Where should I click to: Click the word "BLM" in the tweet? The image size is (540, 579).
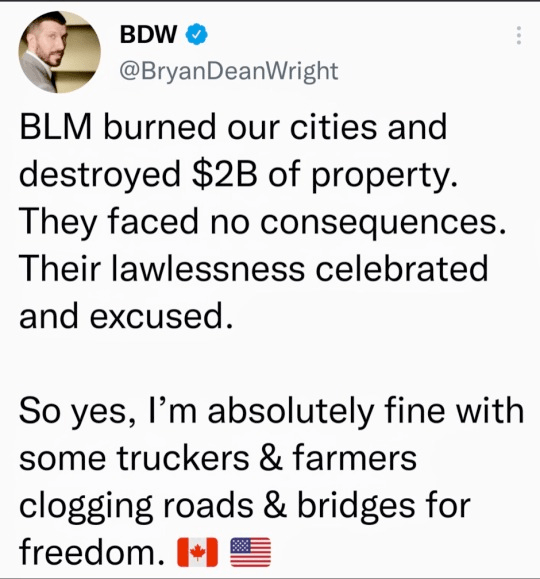pyautogui.click(x=55, y=127)
